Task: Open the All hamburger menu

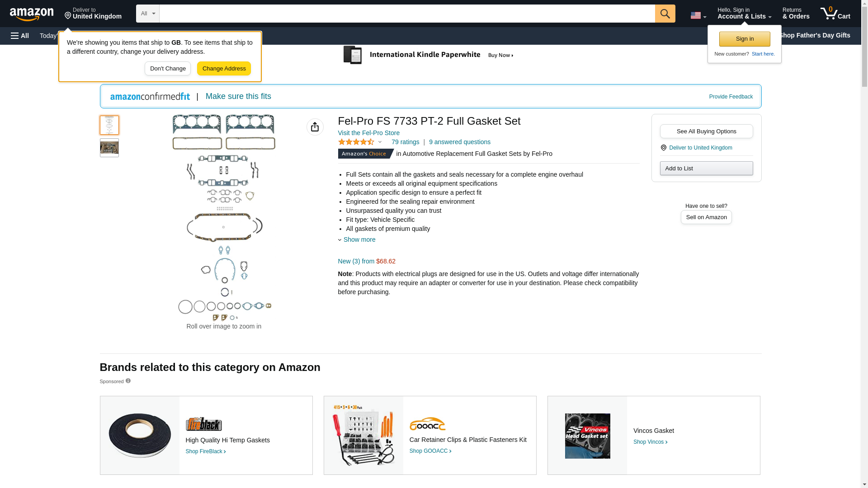Action: [20, 36]
